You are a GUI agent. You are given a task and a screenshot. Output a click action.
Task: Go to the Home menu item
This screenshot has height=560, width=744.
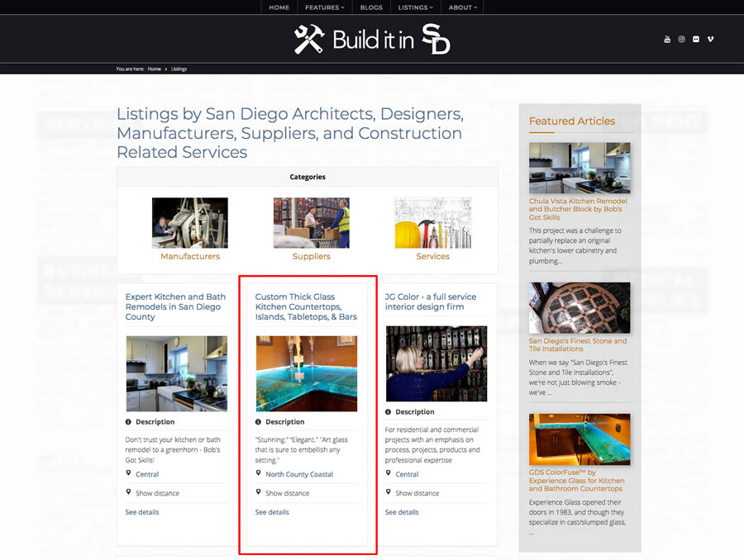click(x=279, y=7)
